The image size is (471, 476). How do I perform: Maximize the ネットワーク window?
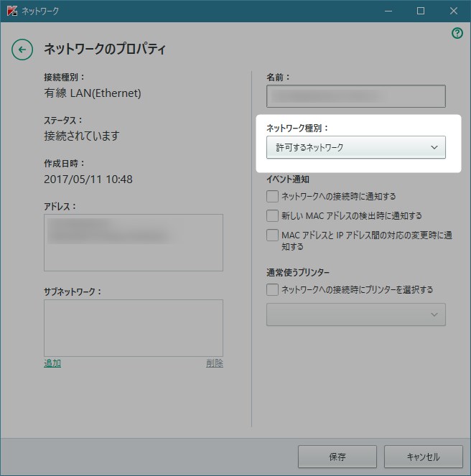point(421,11)
